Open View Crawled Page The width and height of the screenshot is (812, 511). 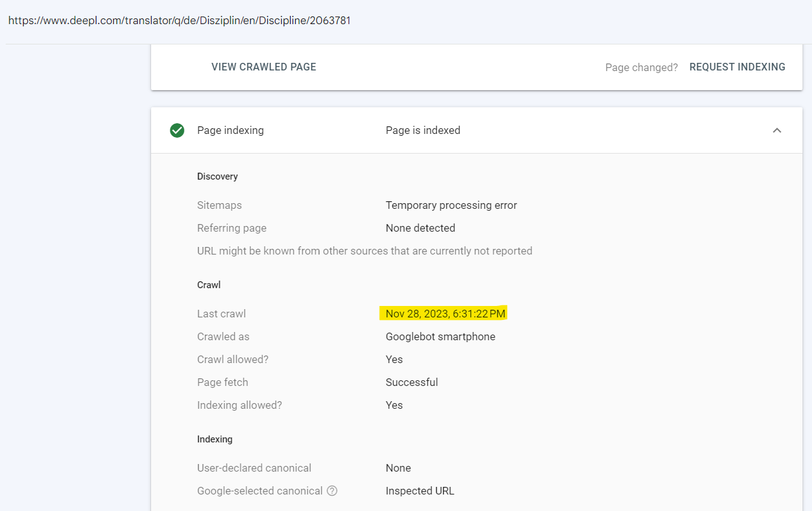[x=263, y=67]
